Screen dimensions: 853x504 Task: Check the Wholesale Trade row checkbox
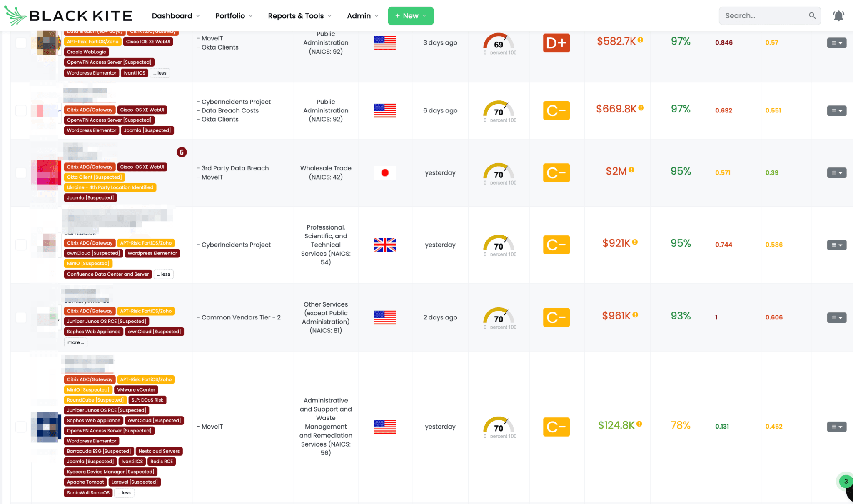[21, 172]
